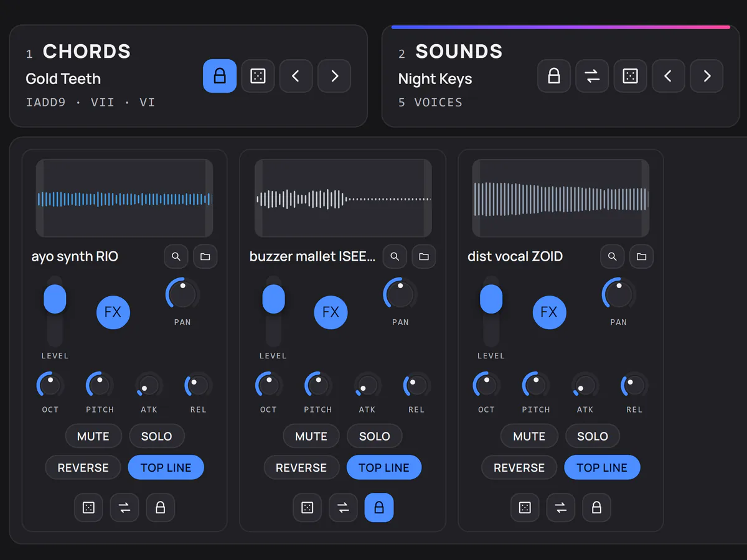Go to next chord preset
Screen dimensions: 747x560
(334, 76)
